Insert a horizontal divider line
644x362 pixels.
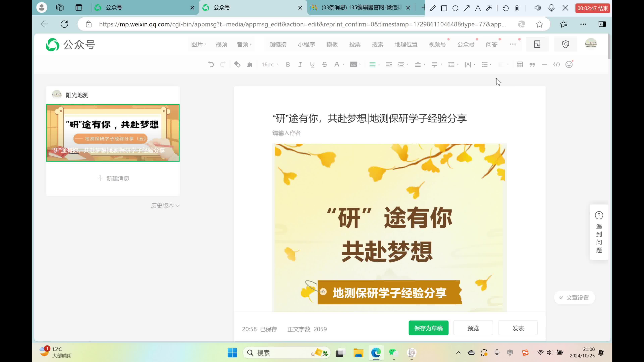click(x=544, y=65)
